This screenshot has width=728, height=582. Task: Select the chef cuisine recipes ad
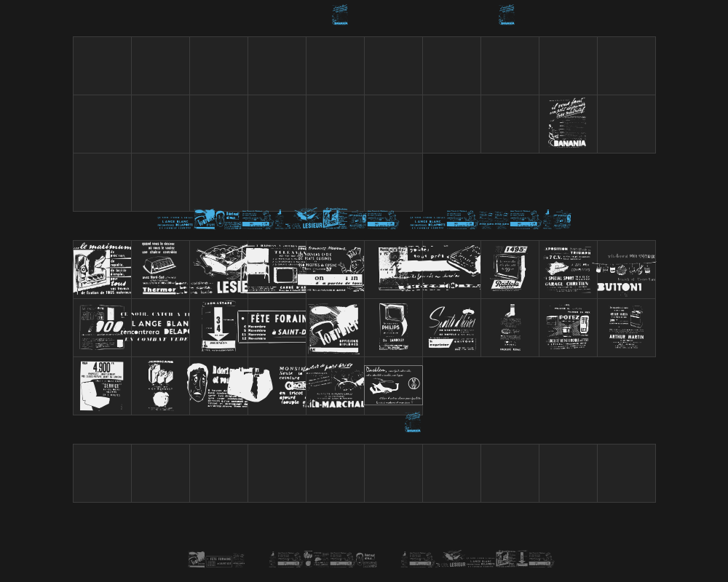point(330,269)
